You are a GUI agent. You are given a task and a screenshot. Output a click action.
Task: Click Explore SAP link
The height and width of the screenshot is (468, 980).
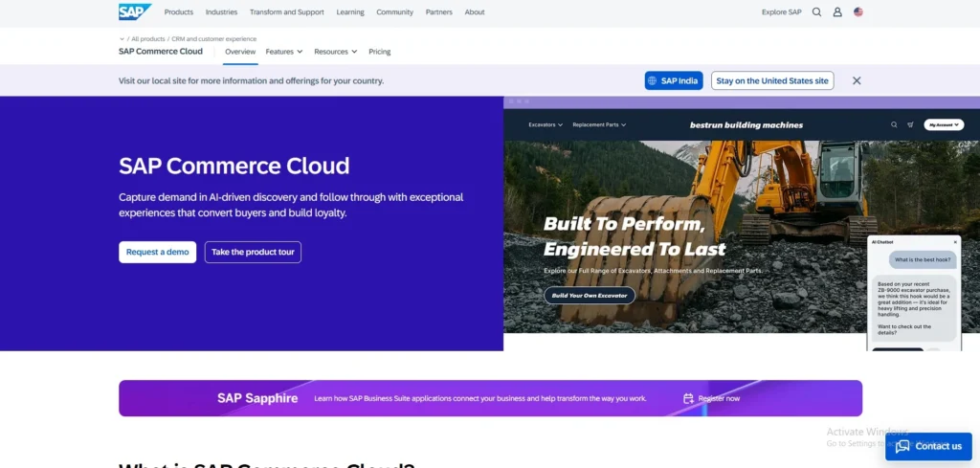781,11
